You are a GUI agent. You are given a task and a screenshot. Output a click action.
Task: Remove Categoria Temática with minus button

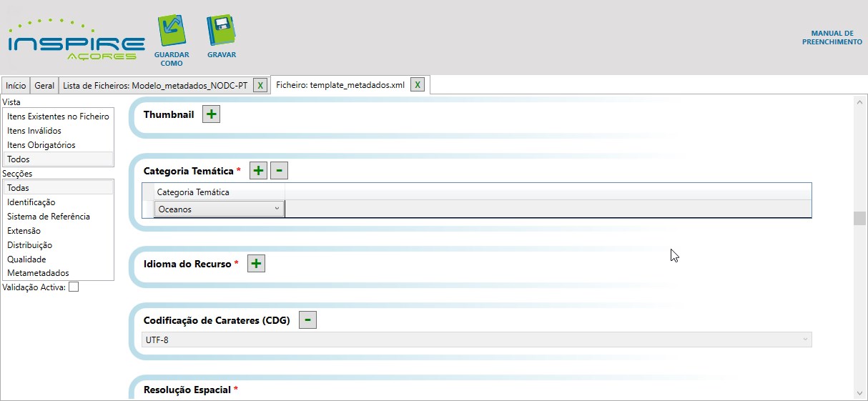[x=279, y=171]
